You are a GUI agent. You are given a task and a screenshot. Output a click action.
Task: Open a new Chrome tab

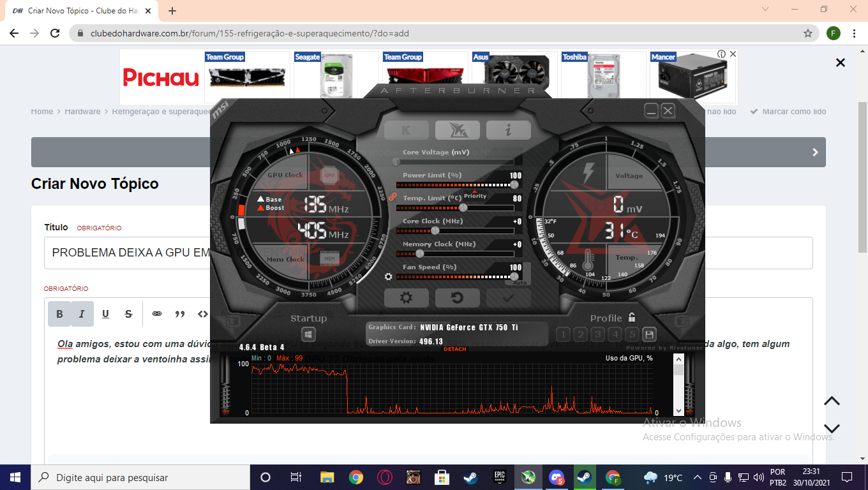(172, 11)
